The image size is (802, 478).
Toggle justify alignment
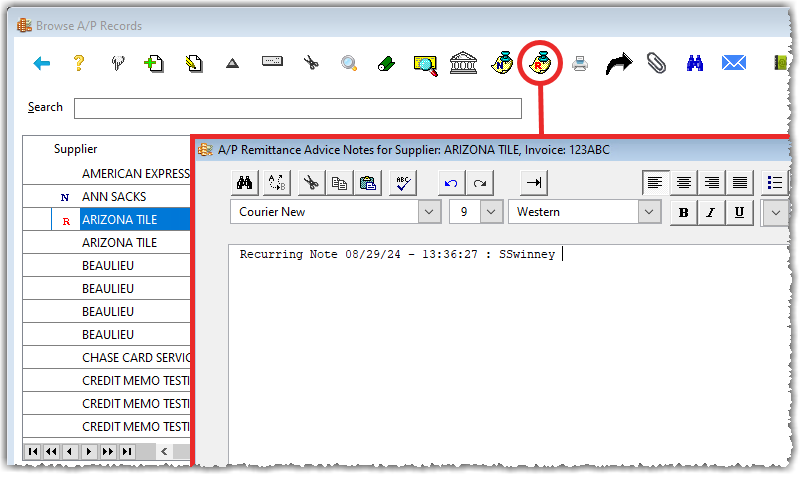740,183
